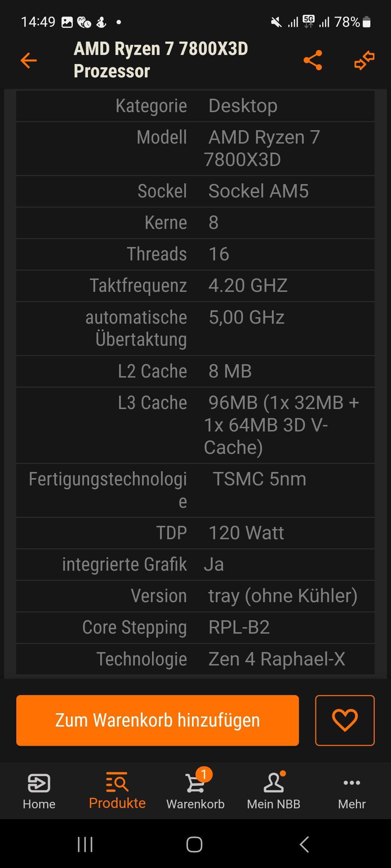Tap the Sockel AM5 value

pyautogui.click(x=258, y=191)
